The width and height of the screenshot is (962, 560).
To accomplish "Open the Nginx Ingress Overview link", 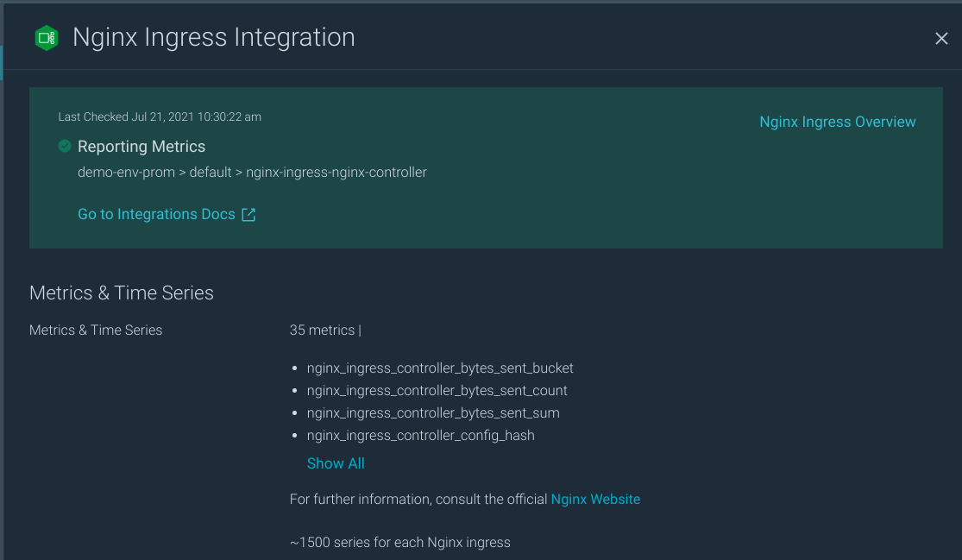I will (837, 122).
